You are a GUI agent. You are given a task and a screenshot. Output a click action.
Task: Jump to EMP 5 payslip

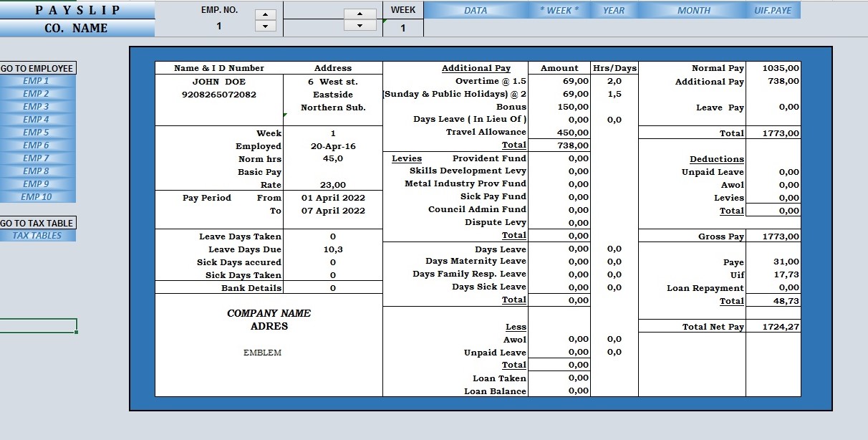click(x=37, y=133)
